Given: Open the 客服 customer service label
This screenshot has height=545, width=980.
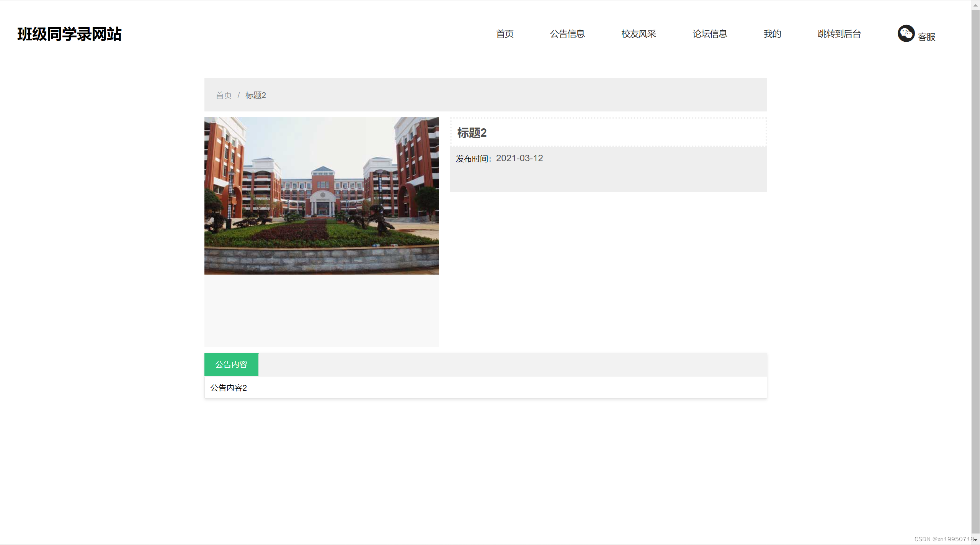Looking at the screenshot, I should (x=926, y=37).
